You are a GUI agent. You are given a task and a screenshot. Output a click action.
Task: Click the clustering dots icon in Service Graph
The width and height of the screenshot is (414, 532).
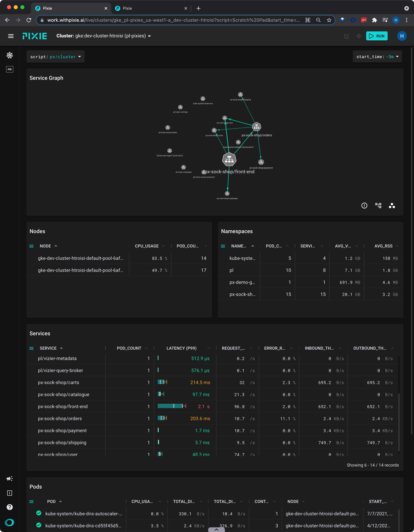tap(392, 206)
